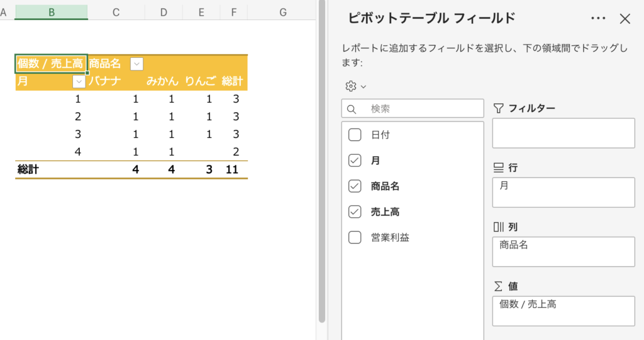Open the 月 row filter dropdown

point(79,81)
